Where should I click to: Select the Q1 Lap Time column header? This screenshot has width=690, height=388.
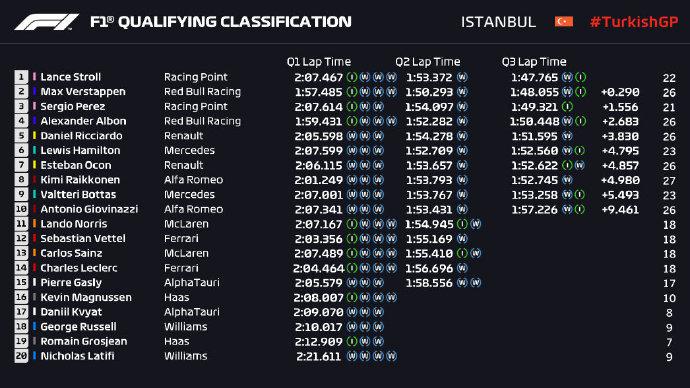pos(319,62)
